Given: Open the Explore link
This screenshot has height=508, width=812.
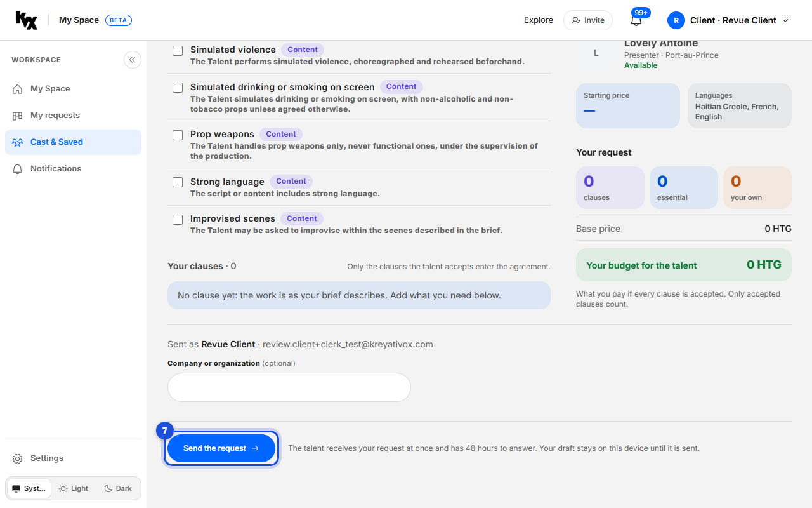Looking at the screenshot, I should [x=539, y=20].
